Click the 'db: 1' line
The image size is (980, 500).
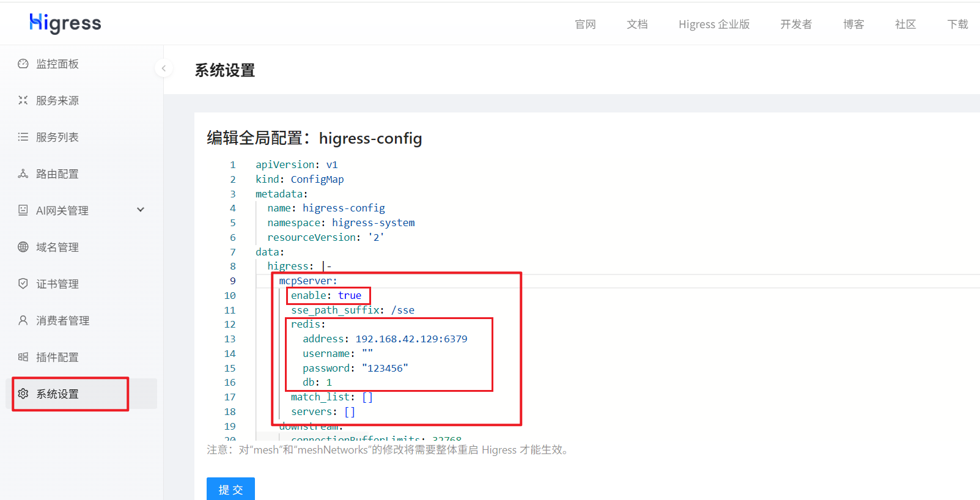[x=317, y=382]
